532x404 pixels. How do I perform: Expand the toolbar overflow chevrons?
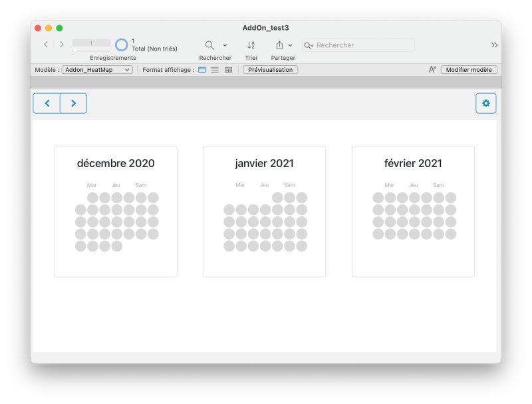tap(494, 45)
